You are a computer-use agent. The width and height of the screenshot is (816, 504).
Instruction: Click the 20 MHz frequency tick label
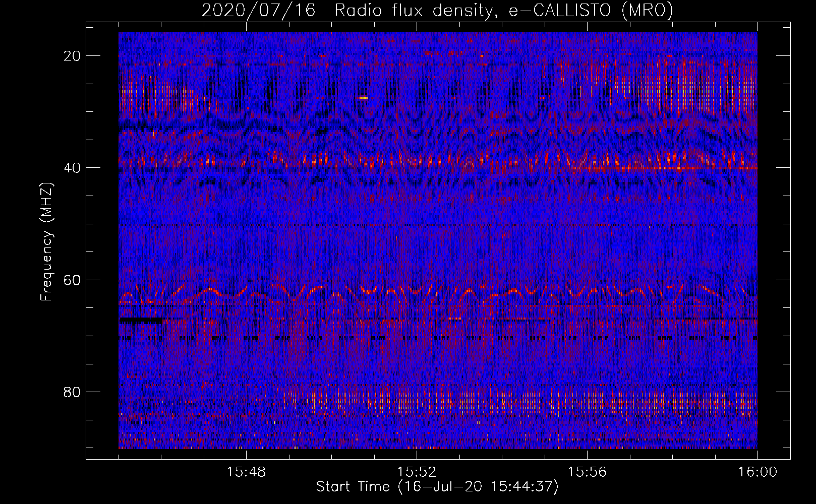[x=73, y=56]
